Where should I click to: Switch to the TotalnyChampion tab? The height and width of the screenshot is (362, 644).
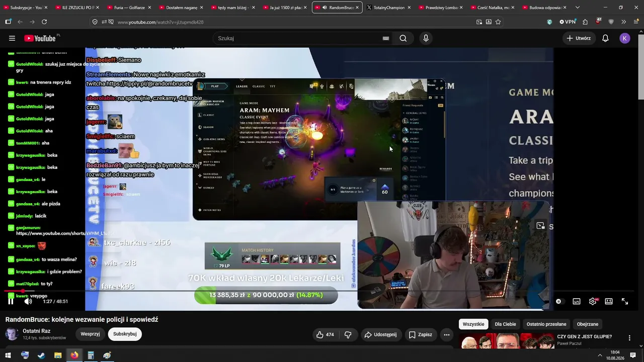389,8
